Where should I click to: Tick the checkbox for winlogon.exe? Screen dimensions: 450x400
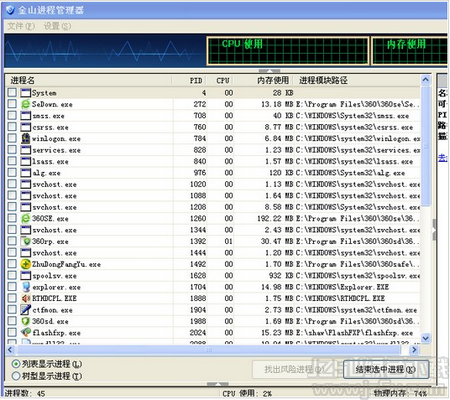(12, 138)
